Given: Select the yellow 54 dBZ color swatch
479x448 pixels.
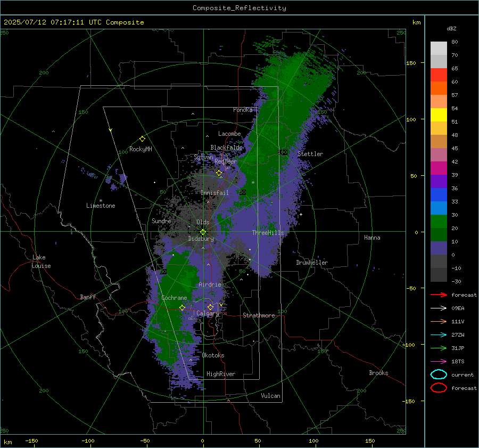Looking at the screenshot, I should point(439,115).
